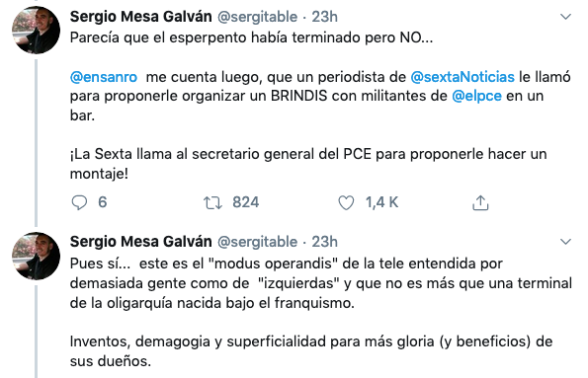Click @sergitable handle on second tweet
The height and width of the screenshot is (378, 588).
tap(258, 242)
